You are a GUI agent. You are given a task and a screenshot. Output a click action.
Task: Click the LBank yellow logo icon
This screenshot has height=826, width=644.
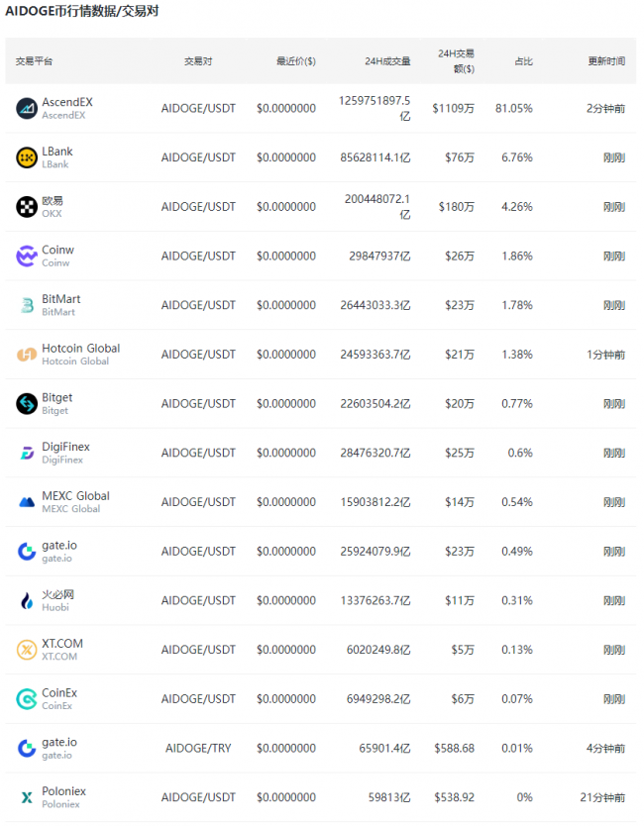[x=27, y=157]
